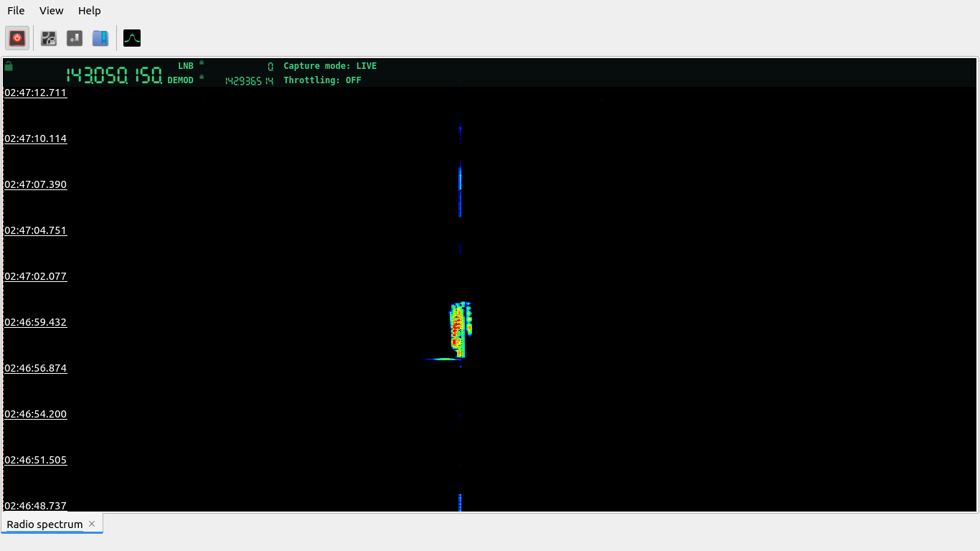980x551 pixels.
Task: Toggle the frequency lock padlock icon
Action: coord(9,66)
